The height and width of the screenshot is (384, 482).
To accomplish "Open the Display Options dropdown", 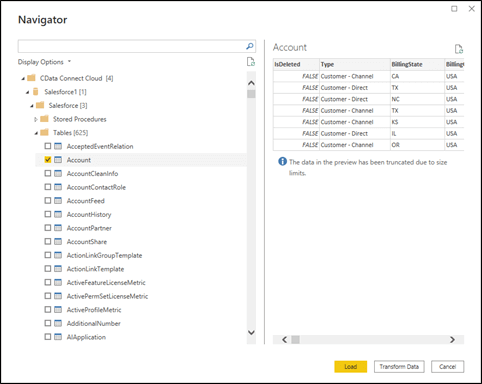I will [44, 62].
